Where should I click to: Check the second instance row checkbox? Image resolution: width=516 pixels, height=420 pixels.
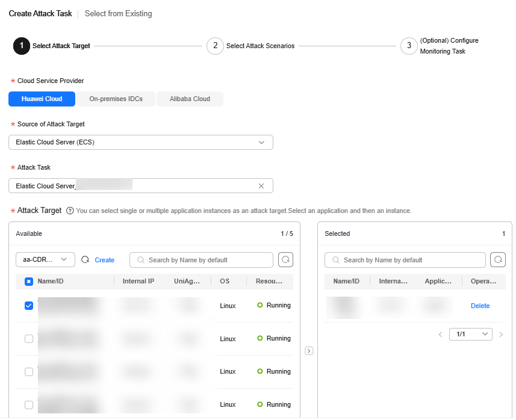[x=29, y=339]
